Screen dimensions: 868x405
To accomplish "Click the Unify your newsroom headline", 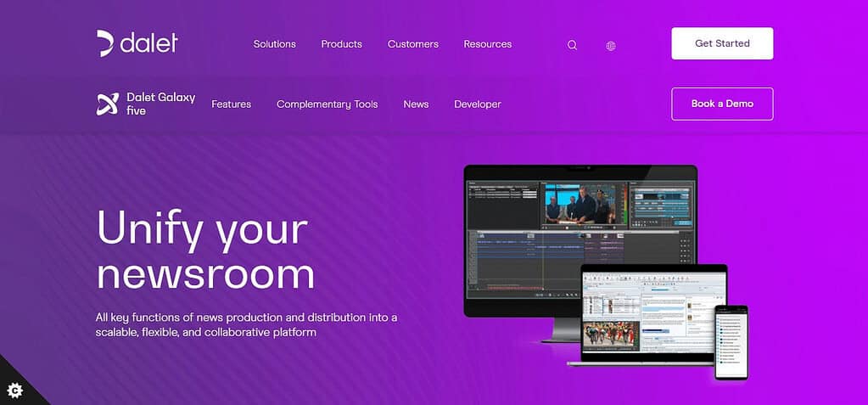I will click(x=205, y=251).
